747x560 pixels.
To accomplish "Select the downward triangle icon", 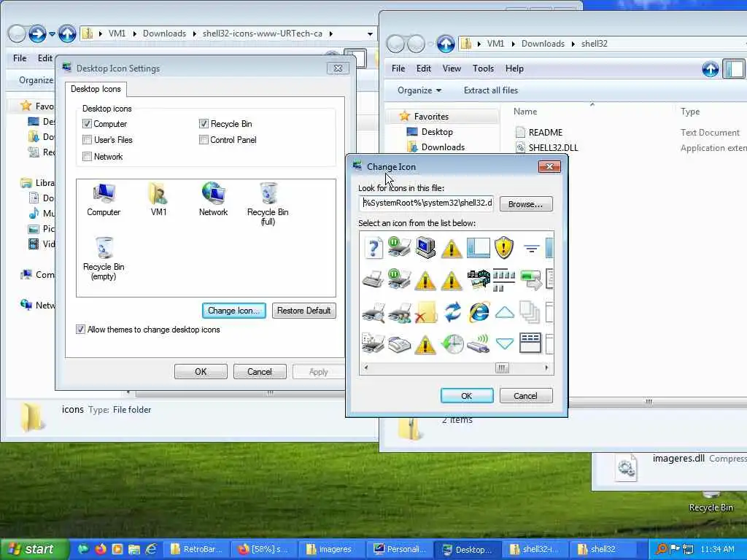I will (505, 343).
